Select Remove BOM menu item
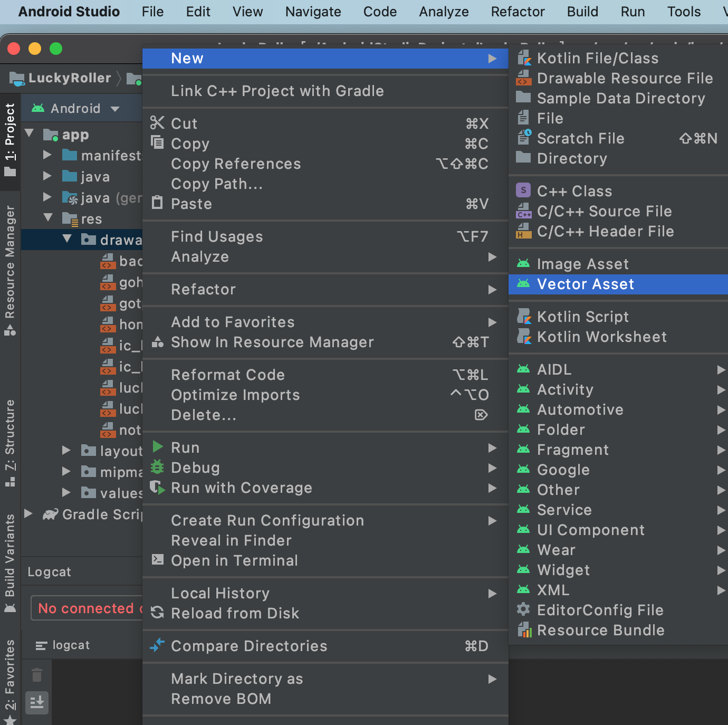 [325, 699]
